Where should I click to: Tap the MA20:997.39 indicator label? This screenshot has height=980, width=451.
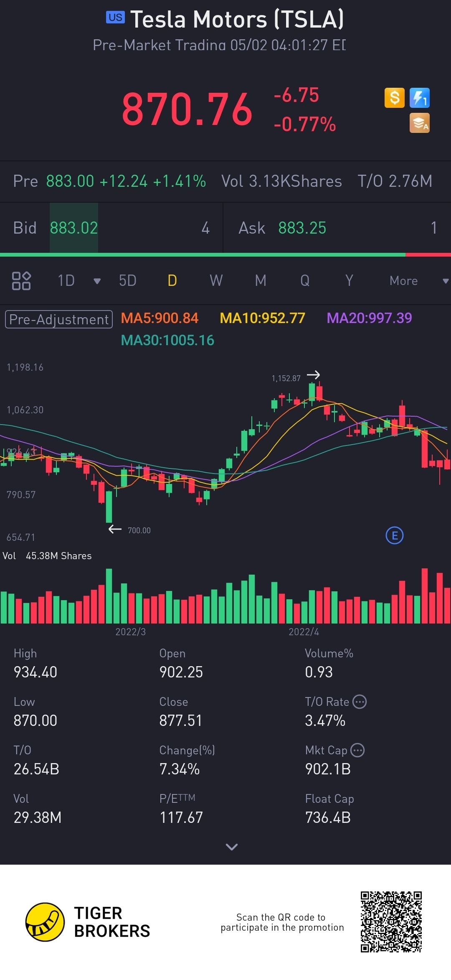pyautogui.click(x=369, y=318)
